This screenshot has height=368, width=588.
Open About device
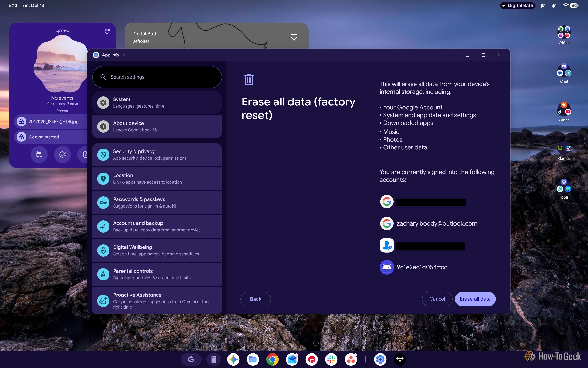point(157,126)
